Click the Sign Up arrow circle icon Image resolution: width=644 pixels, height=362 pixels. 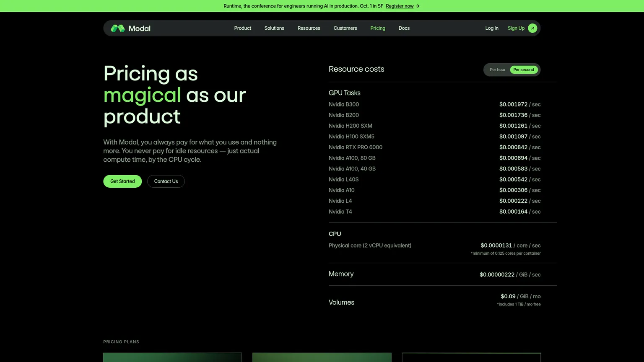click(x=532, y=28)
